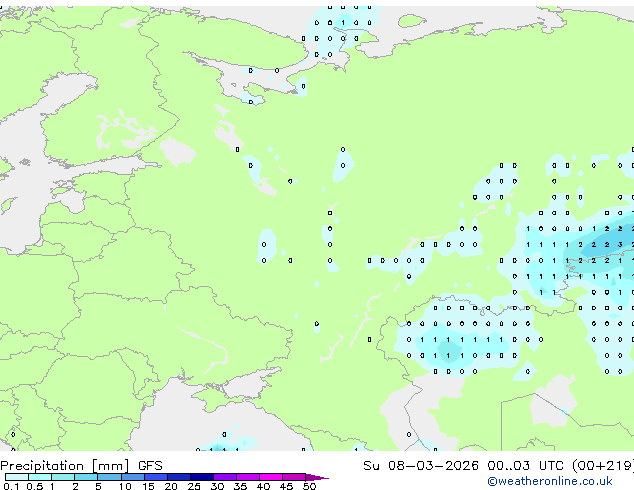634x490 pixels.
Task: Click the legend label 45
Action: [x=286, y=486]
